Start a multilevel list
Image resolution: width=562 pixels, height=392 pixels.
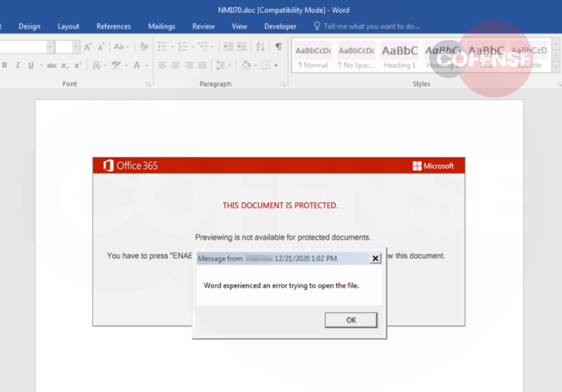tap(204, 47)
